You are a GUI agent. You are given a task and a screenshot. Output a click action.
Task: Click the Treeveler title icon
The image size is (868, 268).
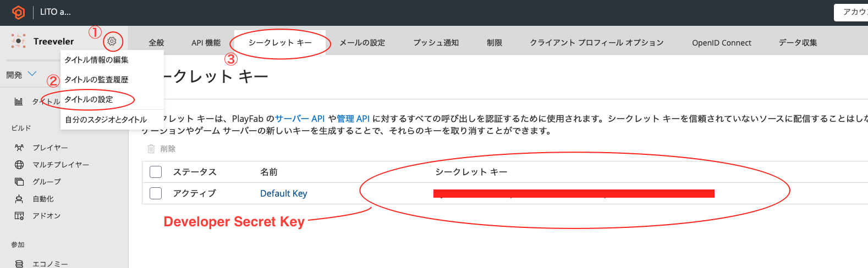coord(19,41)
